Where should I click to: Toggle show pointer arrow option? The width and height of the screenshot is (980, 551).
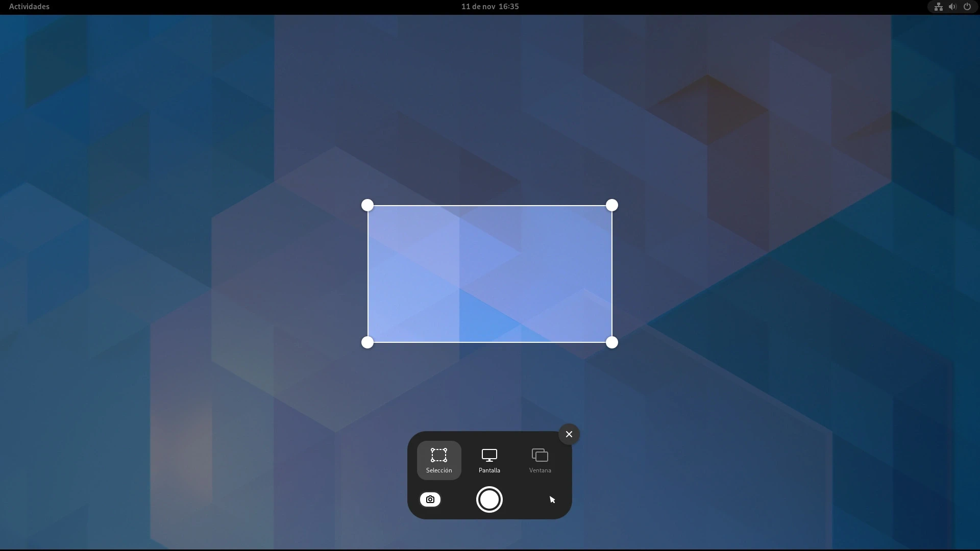(552, 499)
